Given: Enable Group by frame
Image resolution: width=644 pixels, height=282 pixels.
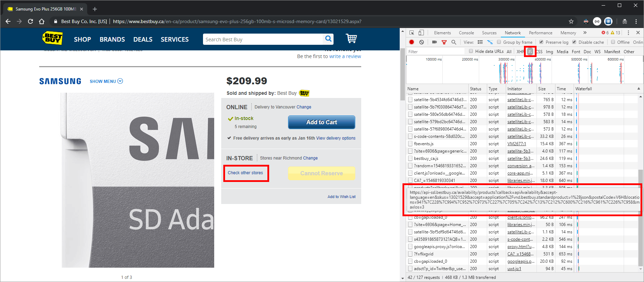Looking at the screenshot, I should [499, 42].
